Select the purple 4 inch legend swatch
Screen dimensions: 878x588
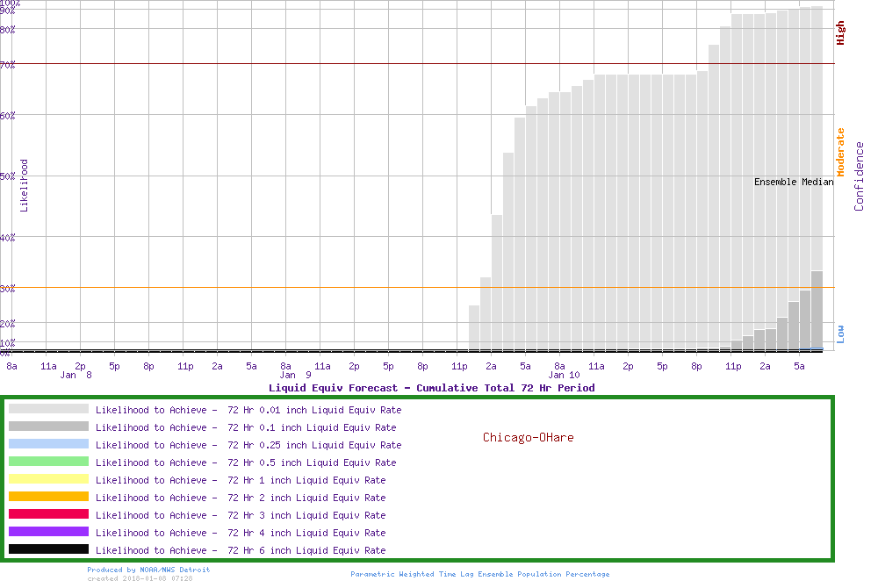[x=48, y=532]
